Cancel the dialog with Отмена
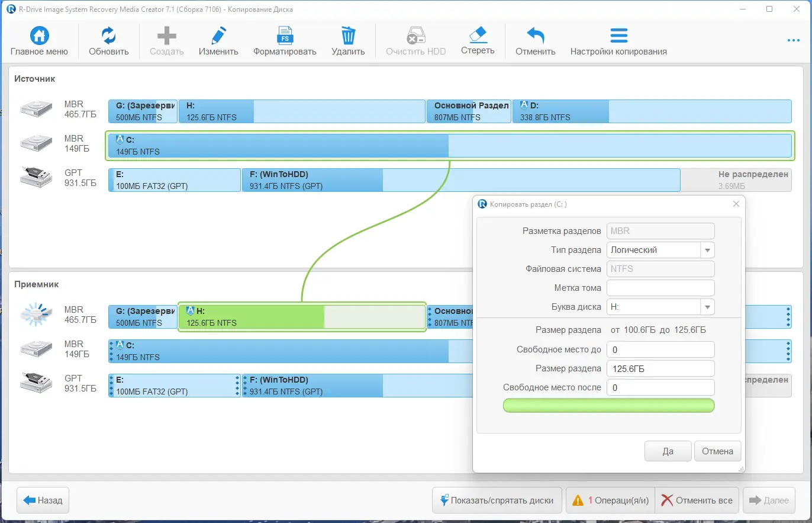 coord(717,451)
